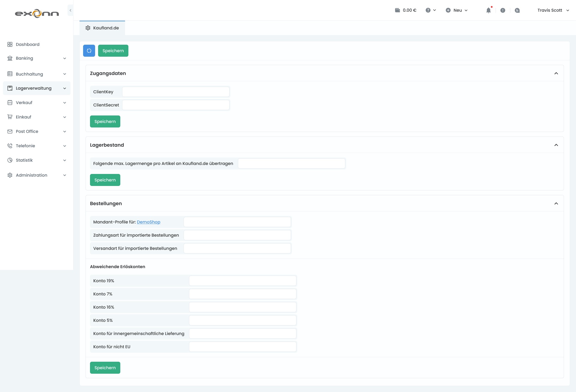This screenshot has width=576, height=392.
Task: Click the Statistik sidebar icon
Action: click(10, 160)
